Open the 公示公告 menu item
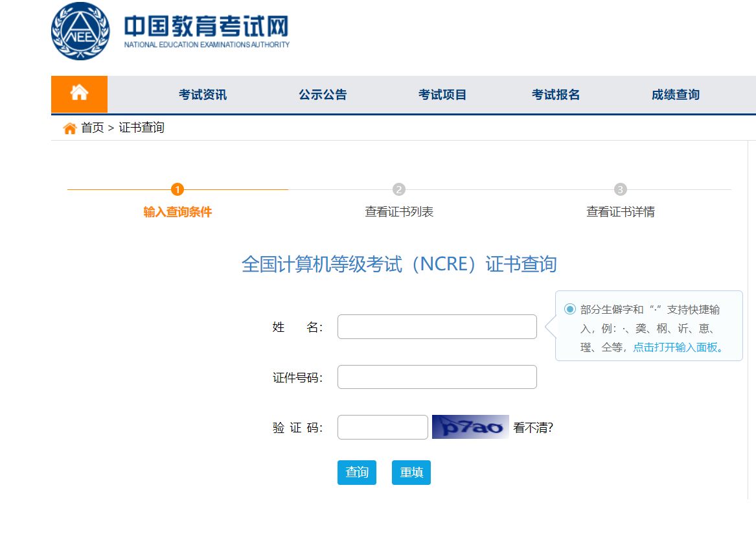 [323, 94]
